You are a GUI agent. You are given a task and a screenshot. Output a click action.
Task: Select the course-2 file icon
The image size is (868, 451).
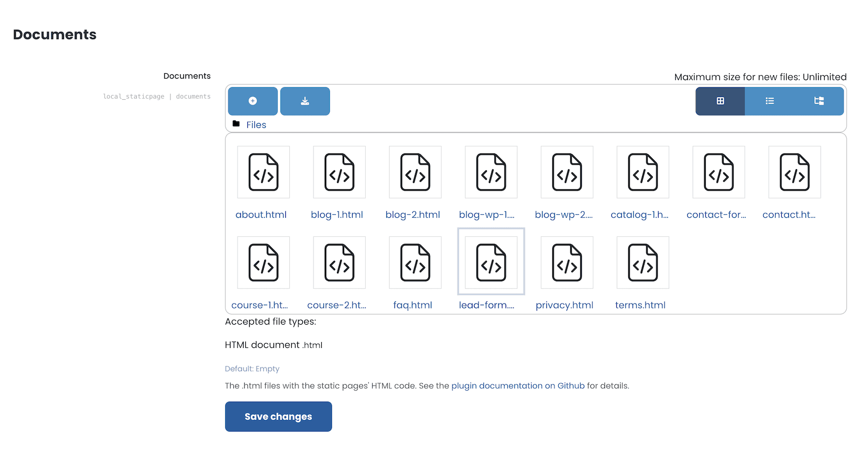point(340,262)
